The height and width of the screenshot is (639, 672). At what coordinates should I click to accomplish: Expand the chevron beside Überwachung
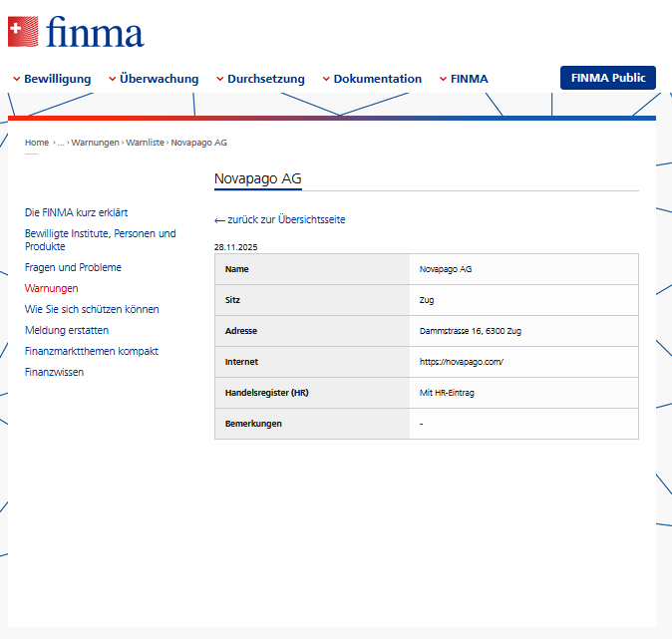point(113,79)
